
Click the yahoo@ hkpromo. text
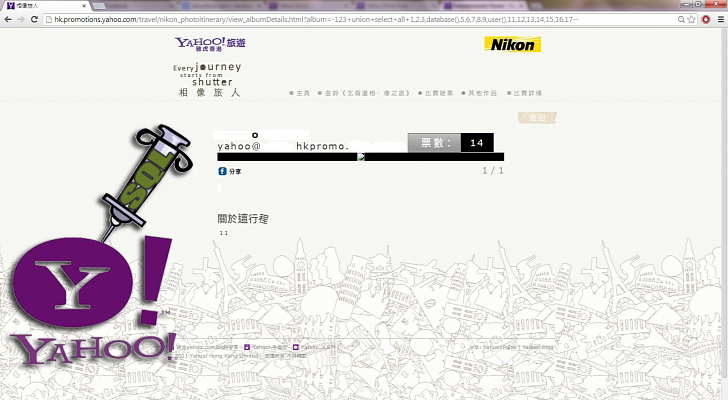(283, 146)
